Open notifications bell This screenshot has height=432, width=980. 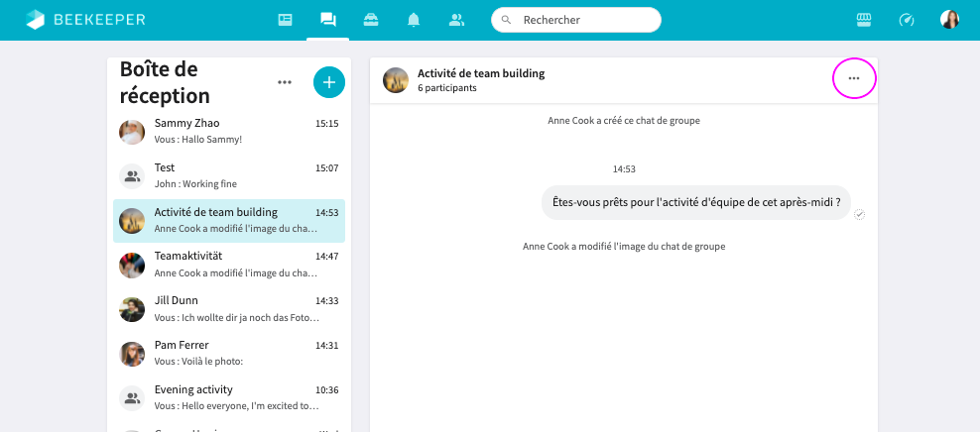[x=414, y=20]
